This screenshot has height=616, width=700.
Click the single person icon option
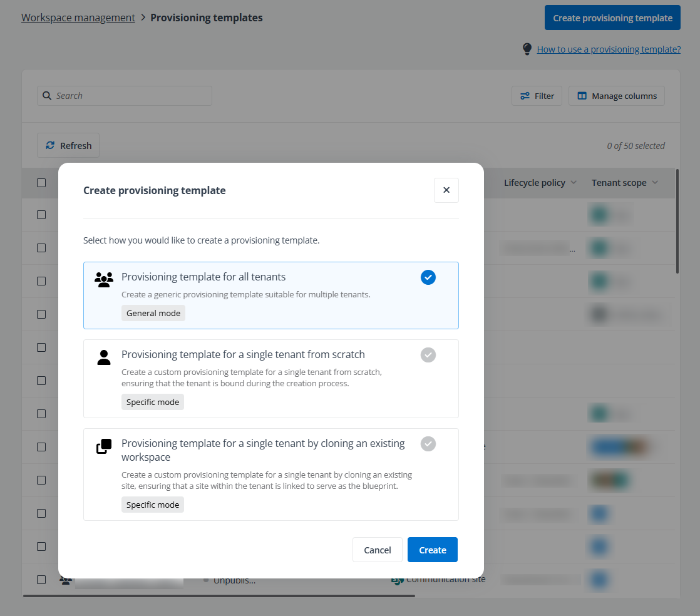[x=104, y=357]
